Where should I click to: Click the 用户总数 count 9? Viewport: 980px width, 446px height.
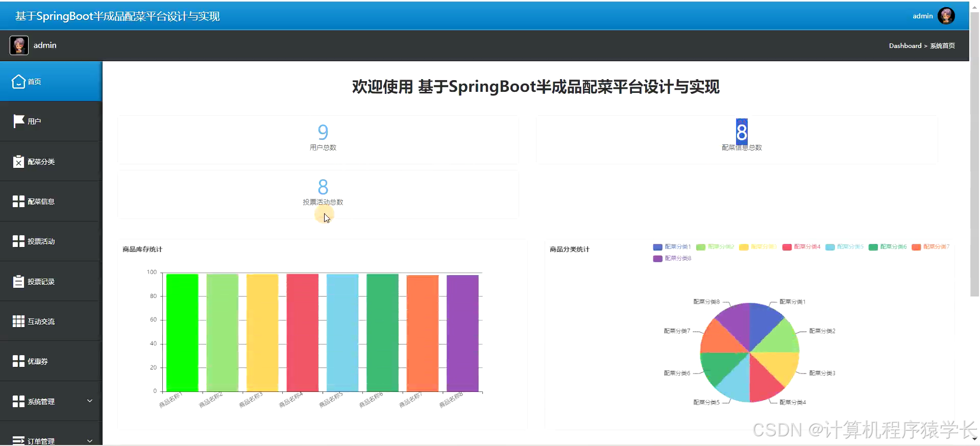pos(323,132)
